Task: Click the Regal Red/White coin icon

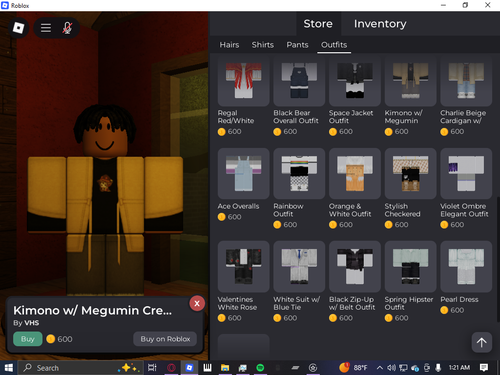Action: [x=222, y=132]
